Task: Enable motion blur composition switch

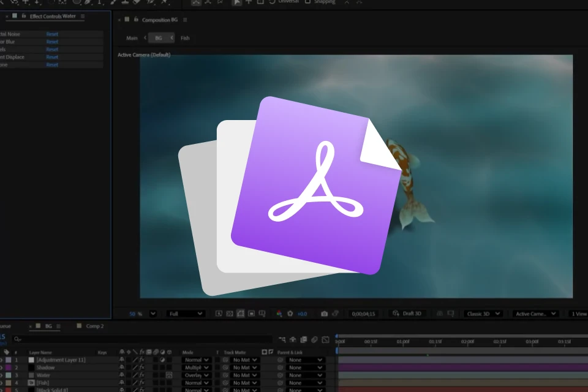Action: 314,339
